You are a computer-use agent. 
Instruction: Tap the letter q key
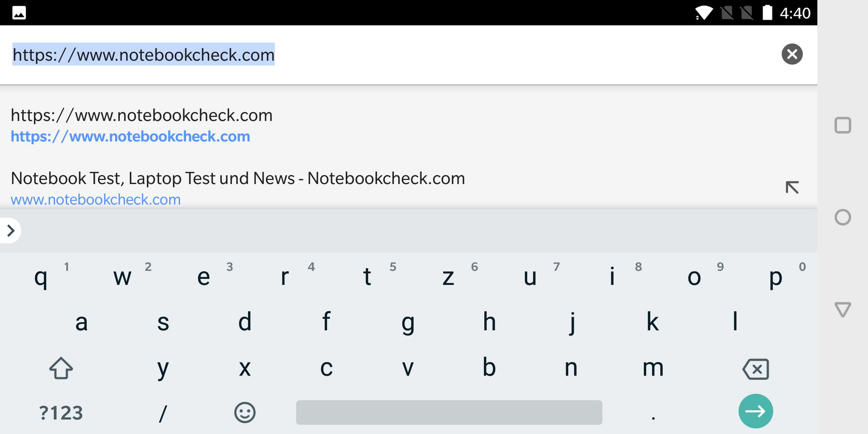(41, 277)
